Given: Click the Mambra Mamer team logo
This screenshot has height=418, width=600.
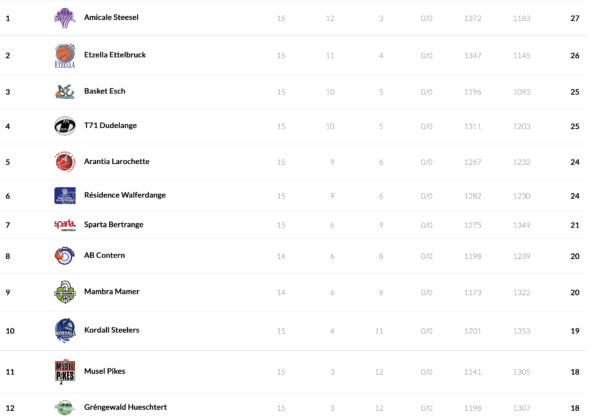Looking at the screenshot, I should pyautogui.click(x=64, y=292).
